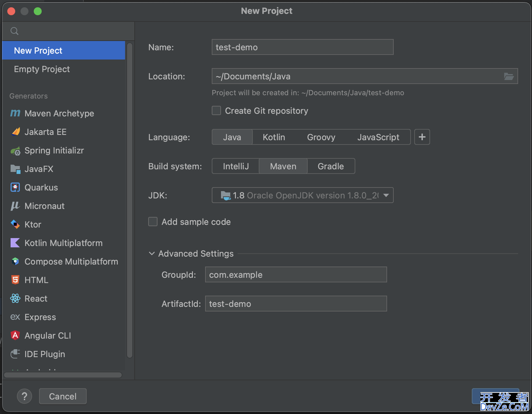
Task: Click the Spring Initializr icon
Action: click(15, 151)
